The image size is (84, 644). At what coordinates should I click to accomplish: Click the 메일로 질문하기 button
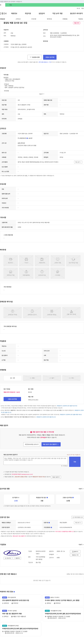click(x=56, y=477)
